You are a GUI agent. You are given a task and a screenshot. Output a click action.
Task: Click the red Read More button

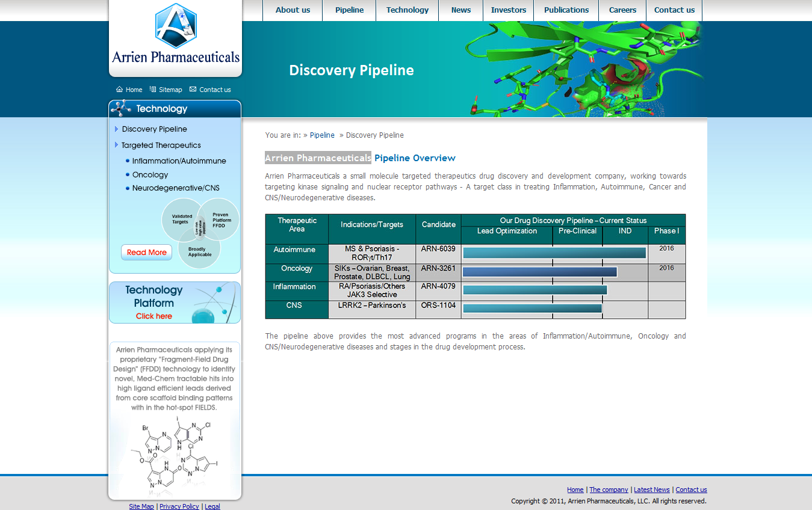point(146,253)
